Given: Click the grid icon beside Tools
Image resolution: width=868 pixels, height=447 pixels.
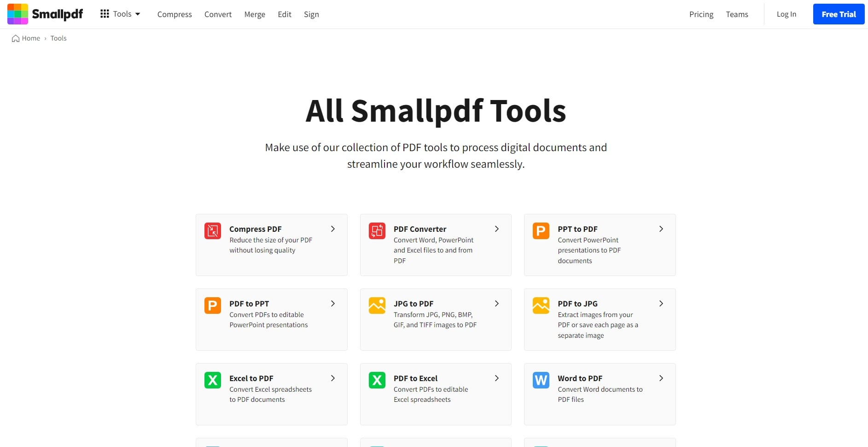Looking at the screenshot, I should pyautogui.click(x=104, y=14).
